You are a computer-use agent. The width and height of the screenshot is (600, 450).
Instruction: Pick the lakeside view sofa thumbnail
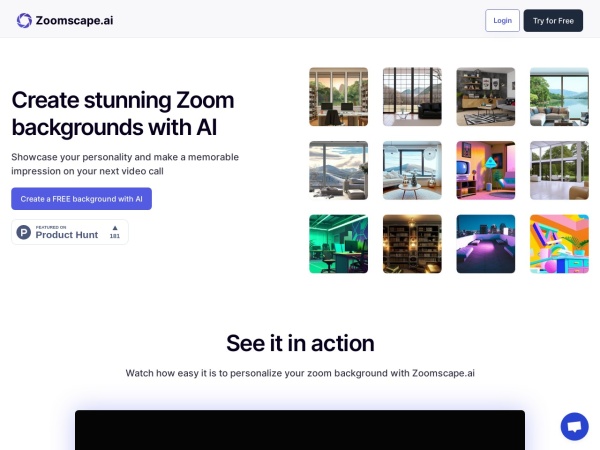click(559, 97)
